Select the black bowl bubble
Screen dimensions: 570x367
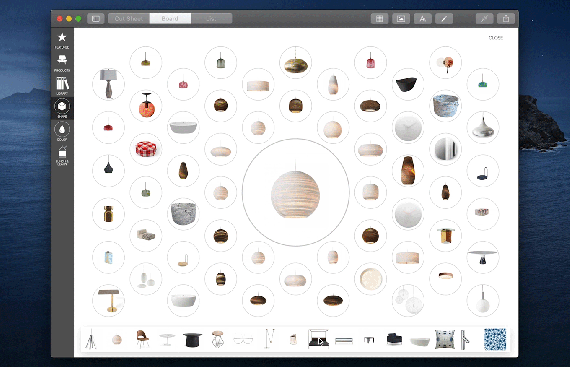pyautogui.click(x=408, y=84)
